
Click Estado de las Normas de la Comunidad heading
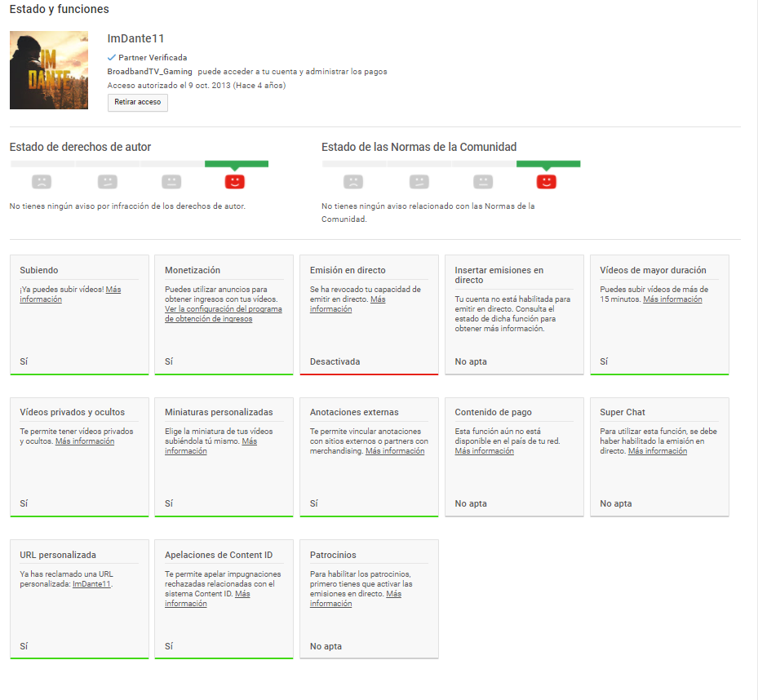(419, 147)
